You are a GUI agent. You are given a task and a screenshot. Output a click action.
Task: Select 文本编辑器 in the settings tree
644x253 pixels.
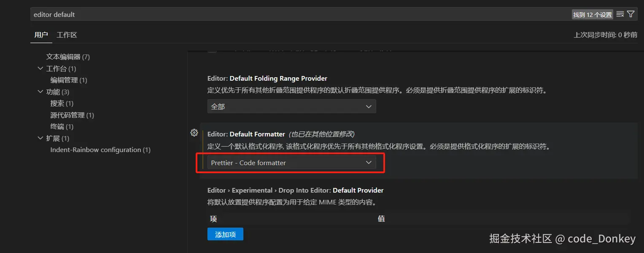click(63, 57)
